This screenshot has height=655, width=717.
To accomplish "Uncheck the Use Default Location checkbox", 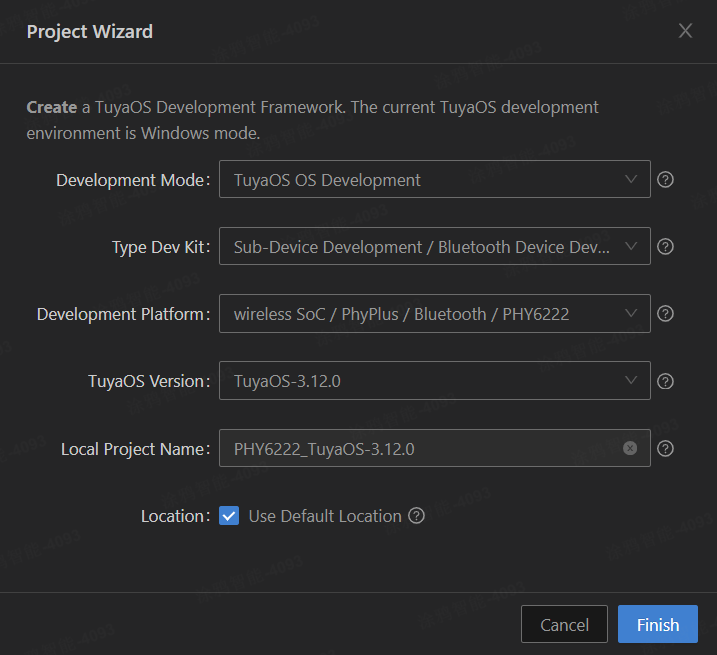I will [229, 516].
